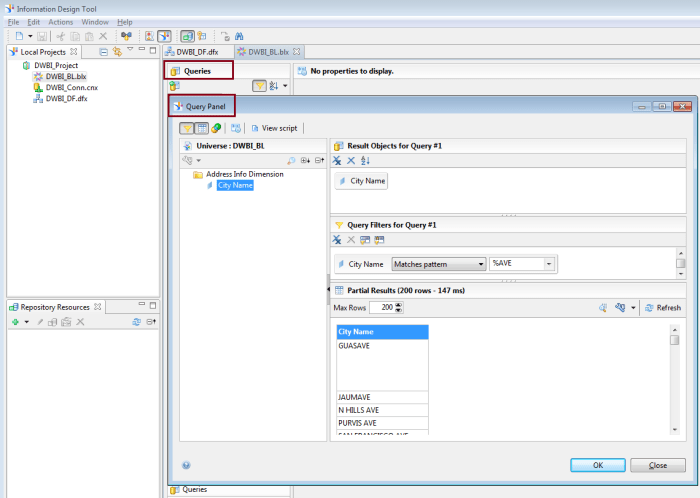The width and height of the screenshot is (700, 498).
Task: Toggle the filter pane button in Query Panel
Action: tap(187, 128)
